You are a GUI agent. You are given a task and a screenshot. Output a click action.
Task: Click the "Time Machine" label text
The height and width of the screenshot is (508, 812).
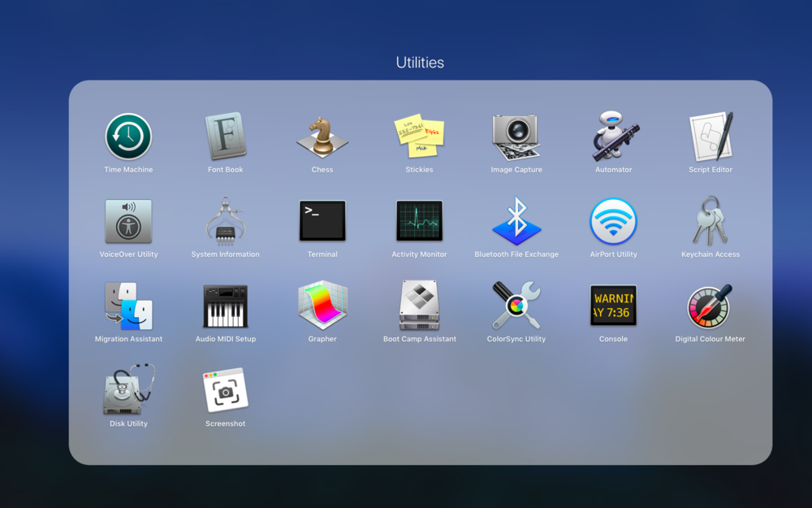pos(128,170)
